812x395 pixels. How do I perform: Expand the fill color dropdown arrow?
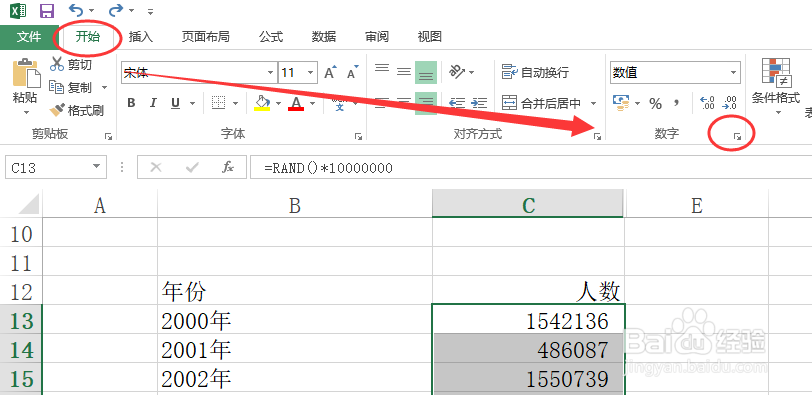278,104
